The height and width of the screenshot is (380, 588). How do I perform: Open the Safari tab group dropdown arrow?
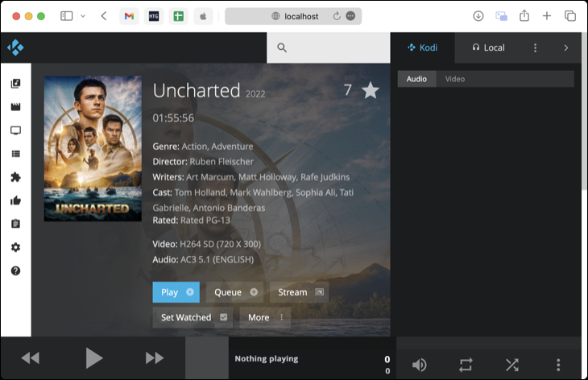pyautogui.click(x=83, y=16)
